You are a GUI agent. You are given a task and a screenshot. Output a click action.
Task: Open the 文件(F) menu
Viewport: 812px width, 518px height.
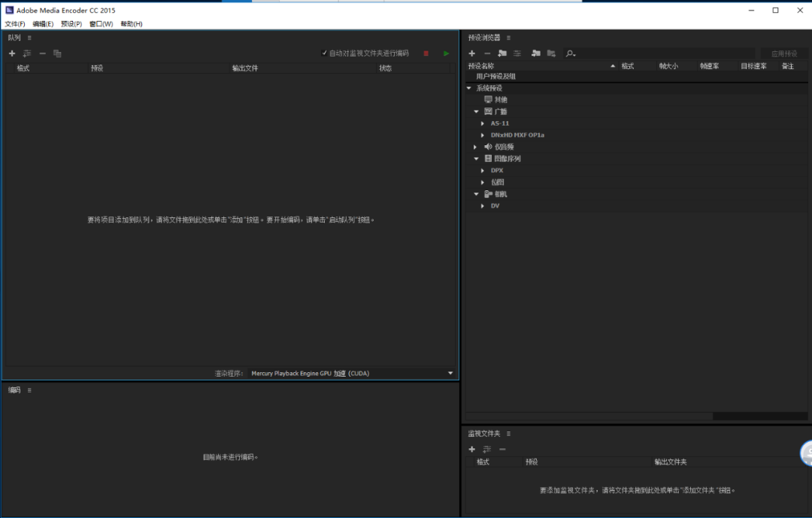15,24
